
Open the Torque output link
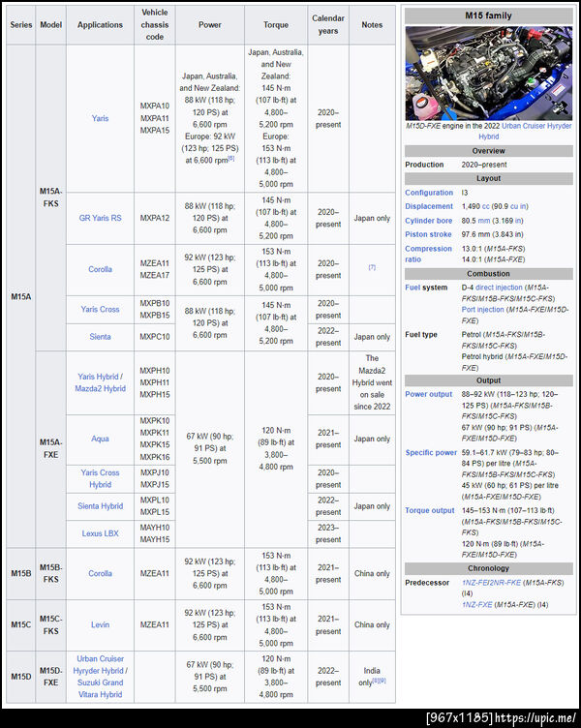pyautogui.click(x=430, y=511)
